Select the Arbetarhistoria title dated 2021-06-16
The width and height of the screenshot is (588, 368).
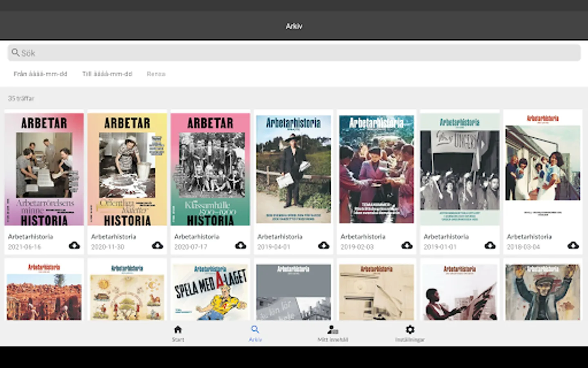(31, 237)
